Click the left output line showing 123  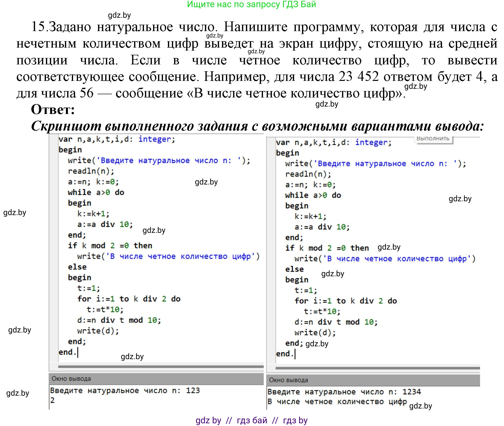125,390
